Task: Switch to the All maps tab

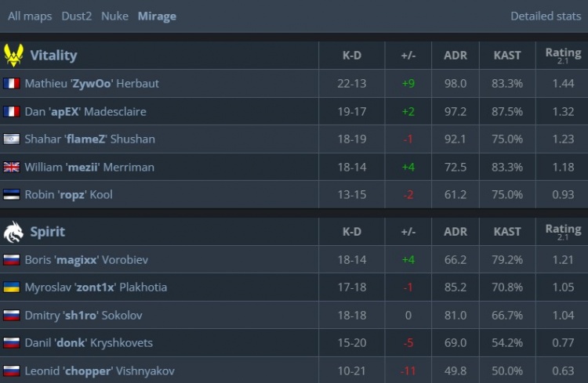Action: click(30, 16)
